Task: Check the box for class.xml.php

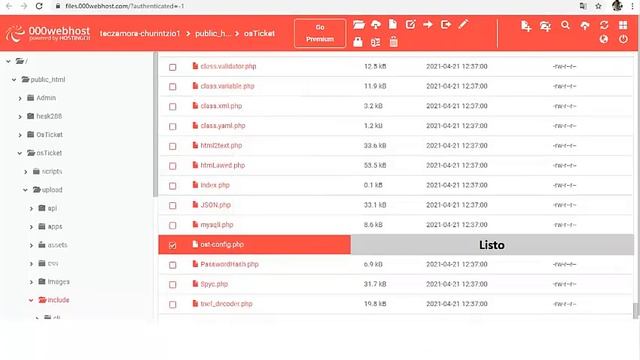Action: point(173,107)
